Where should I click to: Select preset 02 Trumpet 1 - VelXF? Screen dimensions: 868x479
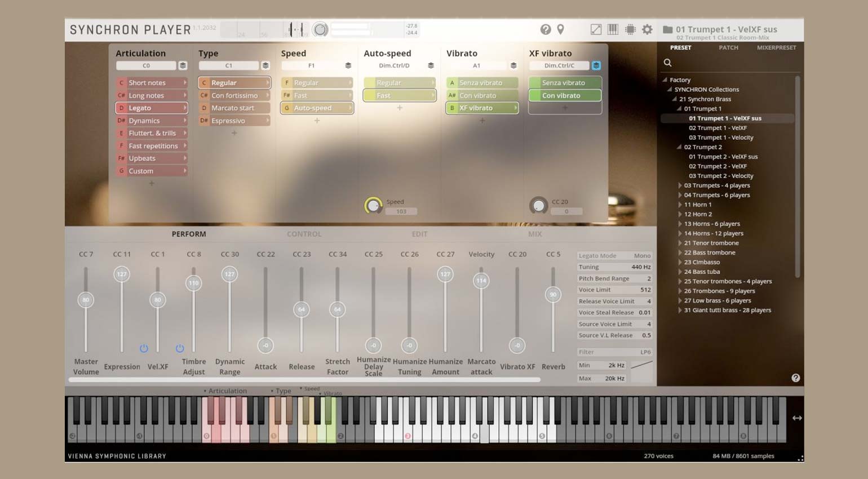718,128
